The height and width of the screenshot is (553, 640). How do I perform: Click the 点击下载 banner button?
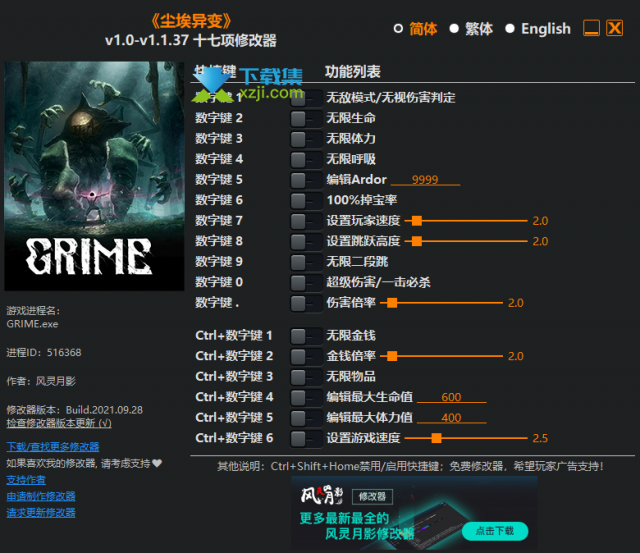495,531
